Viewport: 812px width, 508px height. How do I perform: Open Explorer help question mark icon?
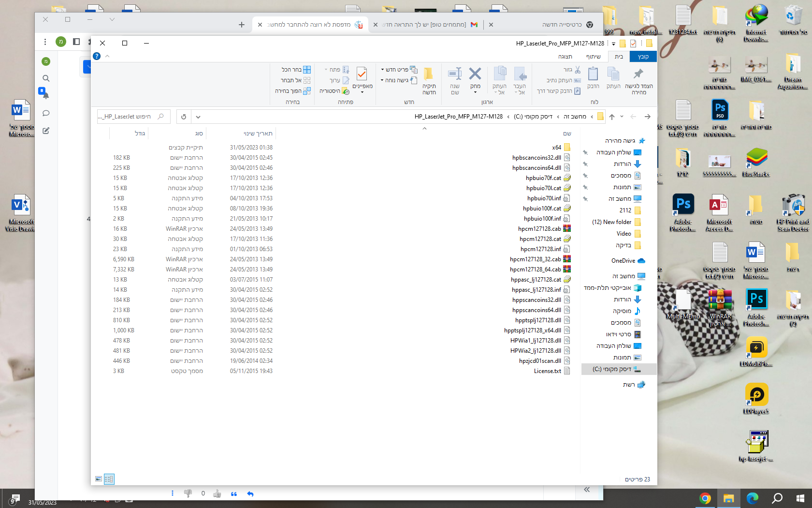coord(97,56)
